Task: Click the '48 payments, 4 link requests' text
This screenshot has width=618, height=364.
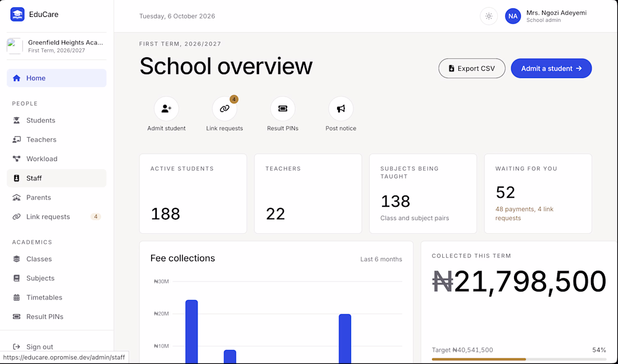Action: (524, 213)
